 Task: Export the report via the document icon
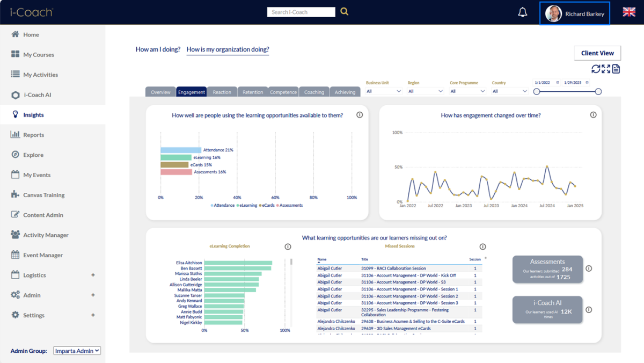click(x=616, y=69)
